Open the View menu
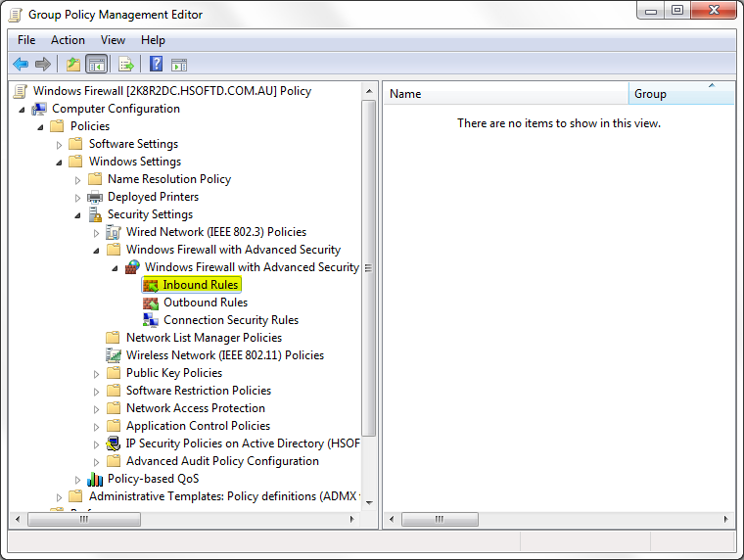Viewport: 744px width, 560px height. coord(113,40)
